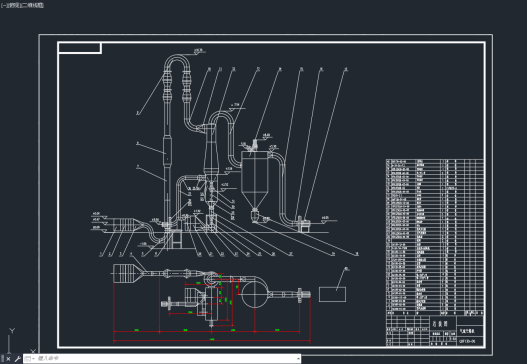Open command line customize wrench menu

click(x=17, y=359)
